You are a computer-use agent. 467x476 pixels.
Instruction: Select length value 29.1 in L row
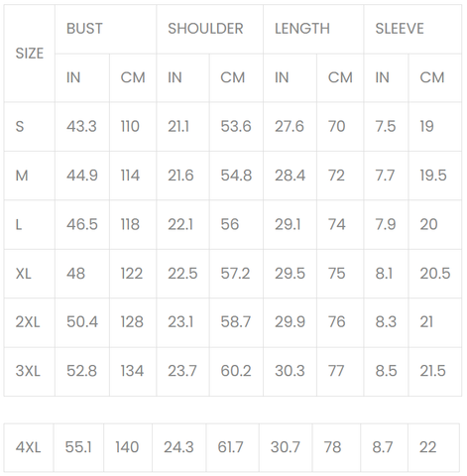(290, 225)
